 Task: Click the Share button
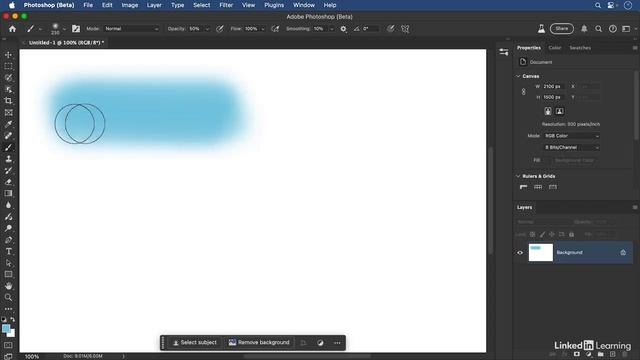[562, 29]
